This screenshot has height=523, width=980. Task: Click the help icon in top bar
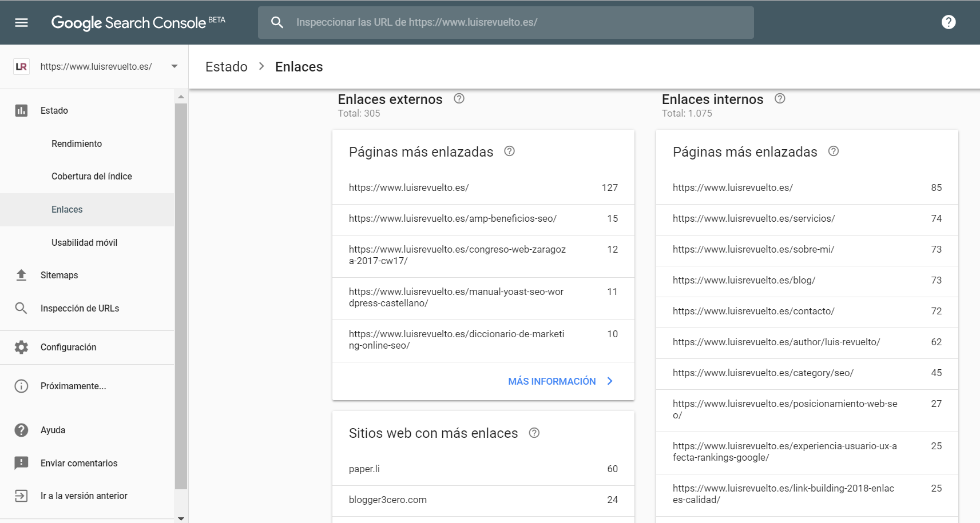948,22
